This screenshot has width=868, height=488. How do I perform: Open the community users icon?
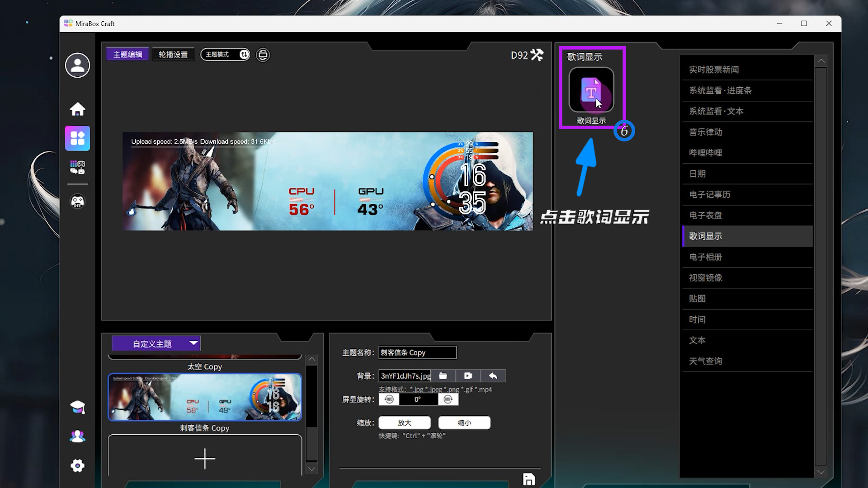[77, 436]
